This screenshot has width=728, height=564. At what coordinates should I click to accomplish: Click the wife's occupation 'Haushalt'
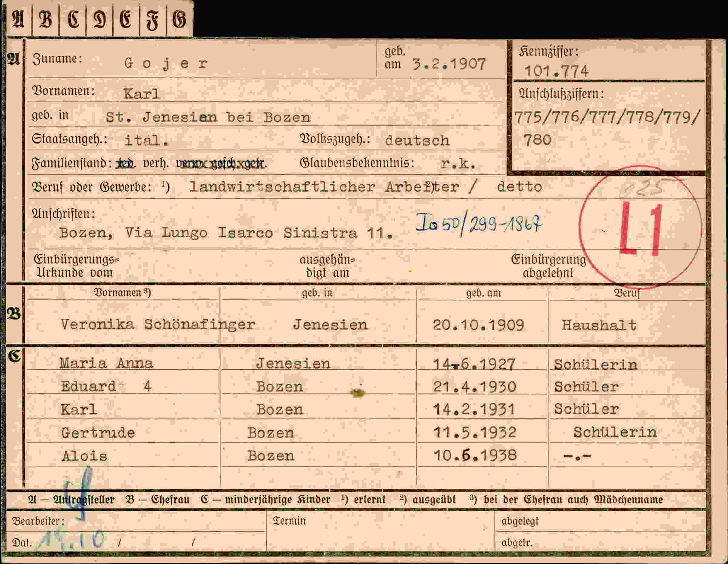pos(599,325)
